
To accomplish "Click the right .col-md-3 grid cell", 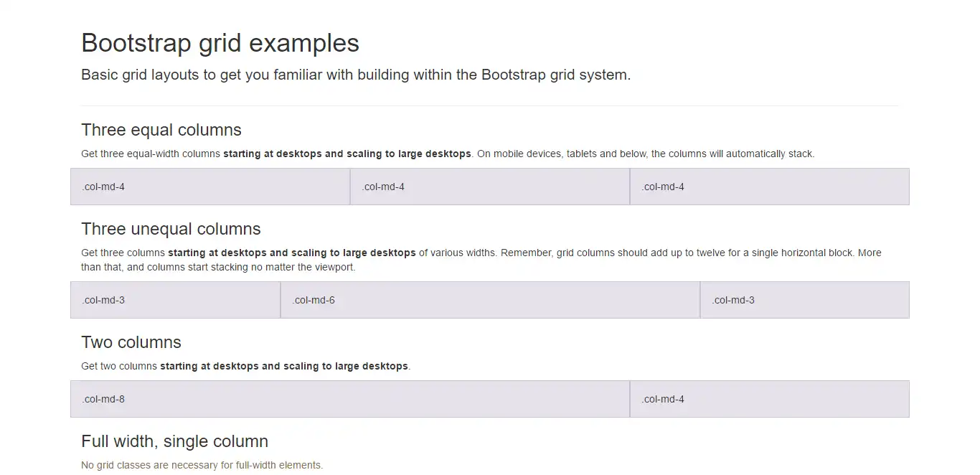I will [x=804, y=300].
